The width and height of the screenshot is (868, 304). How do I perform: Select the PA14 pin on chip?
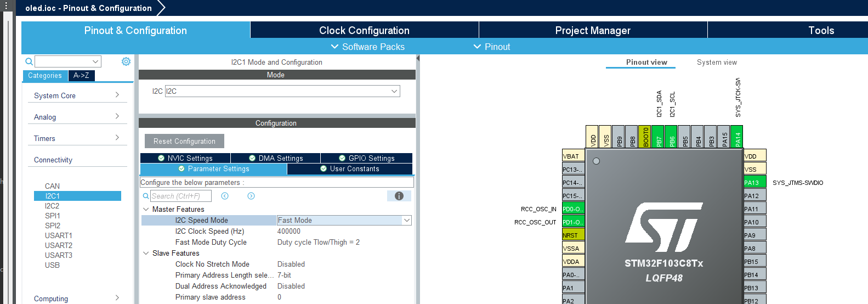[x=736, y=137]
